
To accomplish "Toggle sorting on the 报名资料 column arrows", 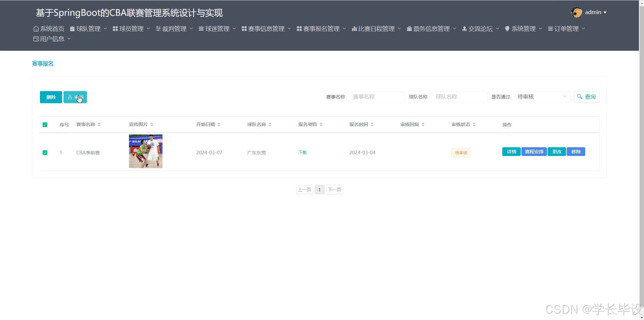I will click(321, 125).
